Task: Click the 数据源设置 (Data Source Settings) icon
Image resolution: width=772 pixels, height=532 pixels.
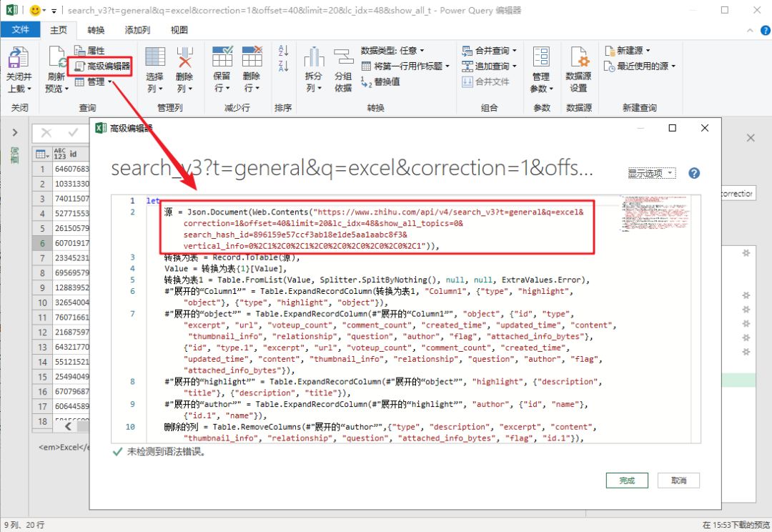Action: point(579,68)
